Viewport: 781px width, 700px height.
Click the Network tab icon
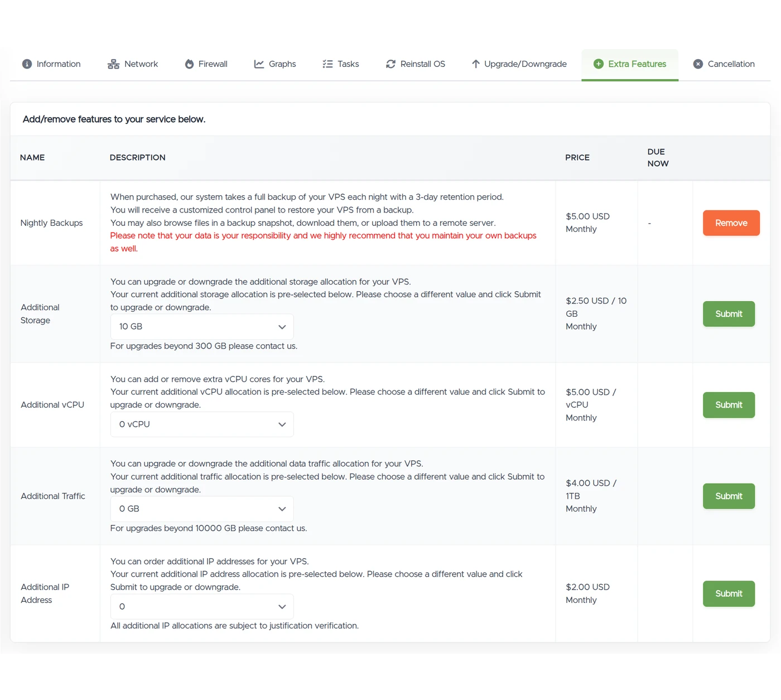point(113,64)
